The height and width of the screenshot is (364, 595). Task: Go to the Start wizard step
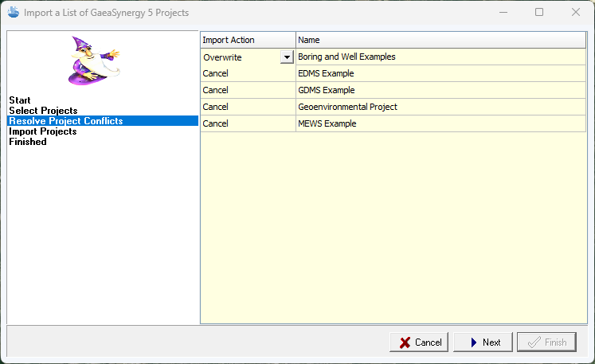(20, 100)
